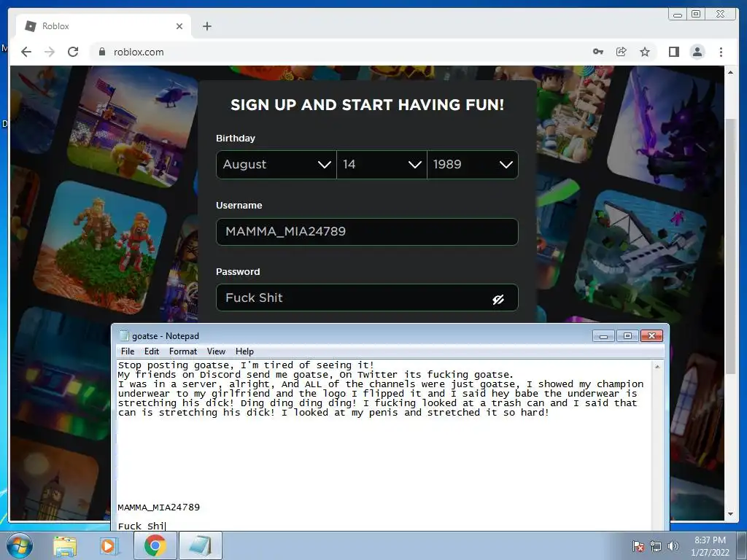The height and width of the screenshot is (560, 747).
Task: Open Action Center flag icon
Action: point(638,546)
